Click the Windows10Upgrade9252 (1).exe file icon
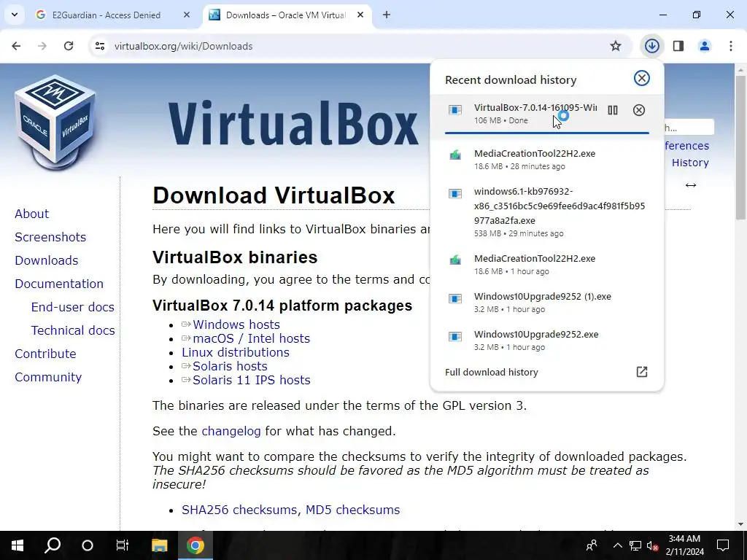 (455, 298)
